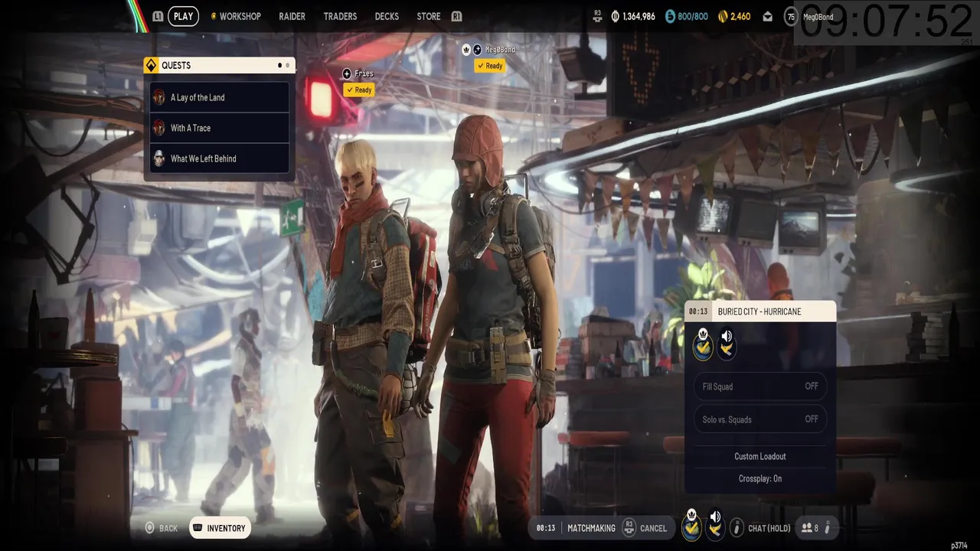Click the Ready badge under Fries
Screen dimensions: 980x551
[x=358, y=90]
